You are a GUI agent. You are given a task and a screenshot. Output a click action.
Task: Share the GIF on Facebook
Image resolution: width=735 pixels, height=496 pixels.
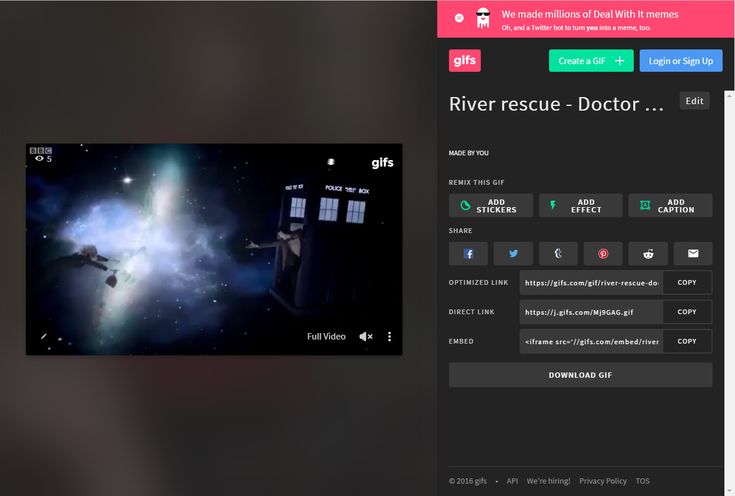coord(468,254)
